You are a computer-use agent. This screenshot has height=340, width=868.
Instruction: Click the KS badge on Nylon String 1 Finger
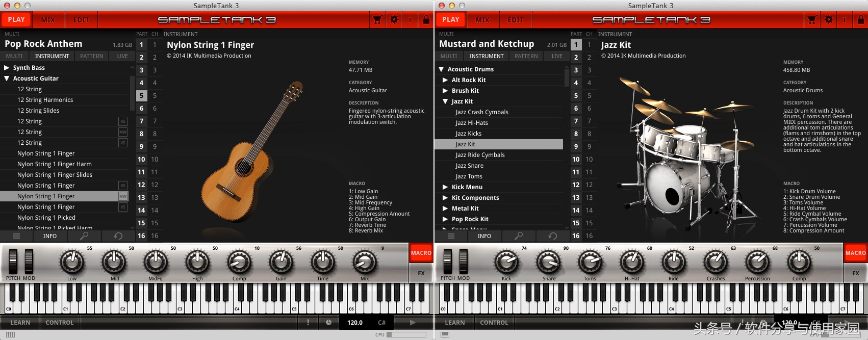coord(123,186)
